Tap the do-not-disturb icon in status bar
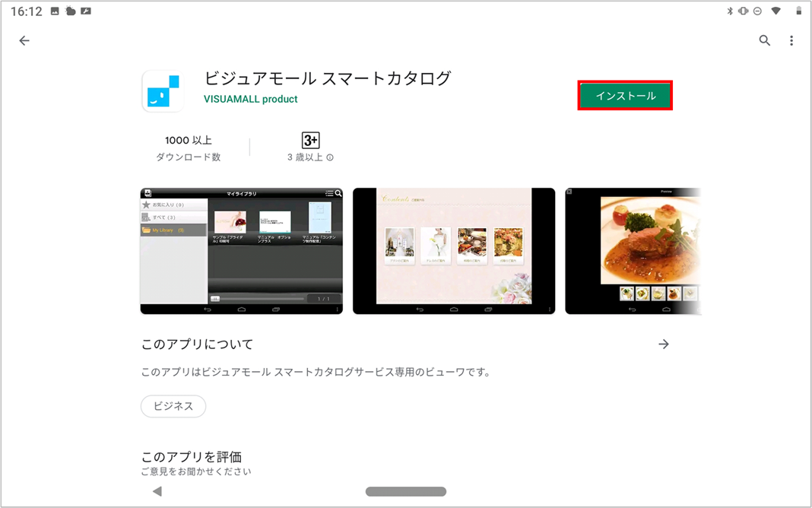 tap(757, 11)
